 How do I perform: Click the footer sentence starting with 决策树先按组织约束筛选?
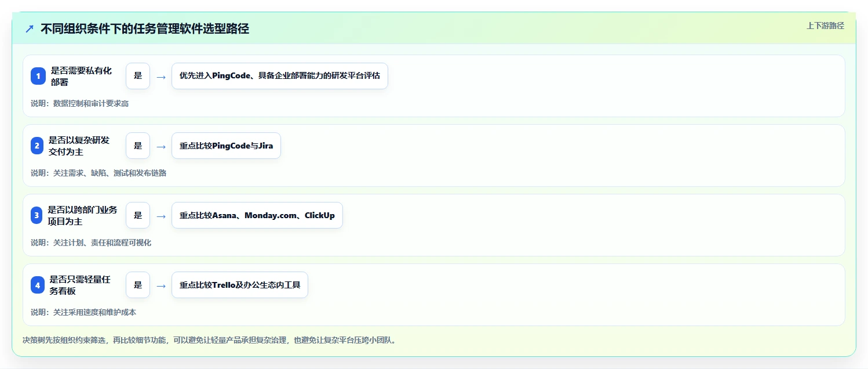tap(211, 340)
